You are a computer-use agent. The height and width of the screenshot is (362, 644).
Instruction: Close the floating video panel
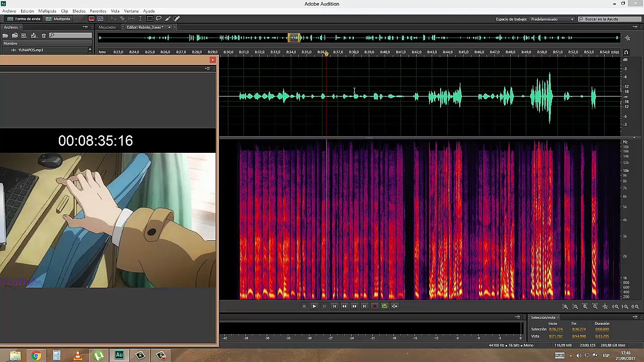212,60
